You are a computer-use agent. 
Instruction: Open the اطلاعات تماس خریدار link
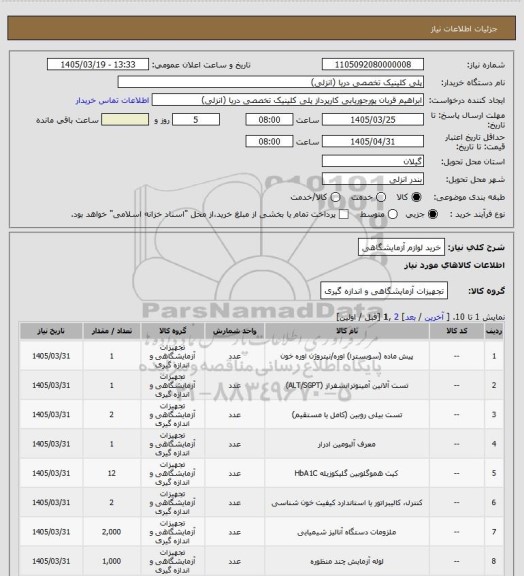click(x=112, y=100)
